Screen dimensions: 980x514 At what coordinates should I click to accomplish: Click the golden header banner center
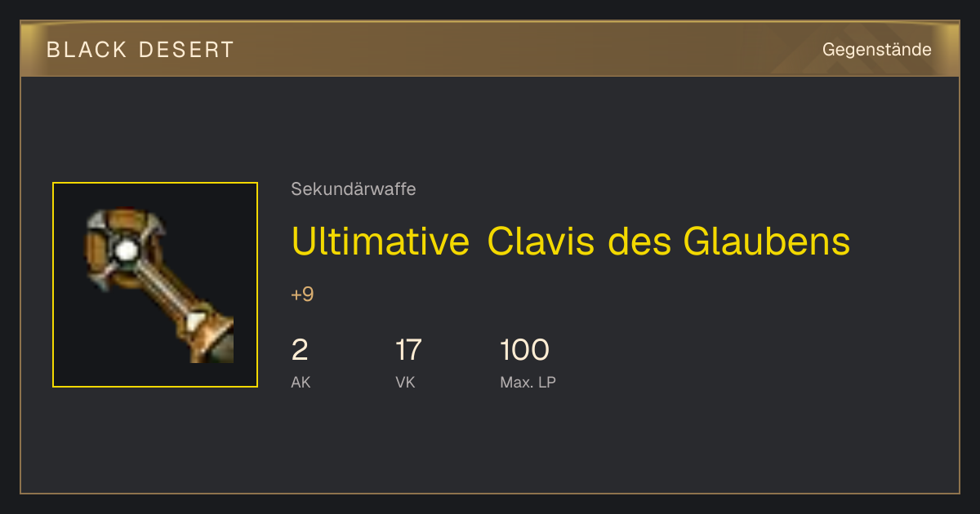click(x=490, y=49)
